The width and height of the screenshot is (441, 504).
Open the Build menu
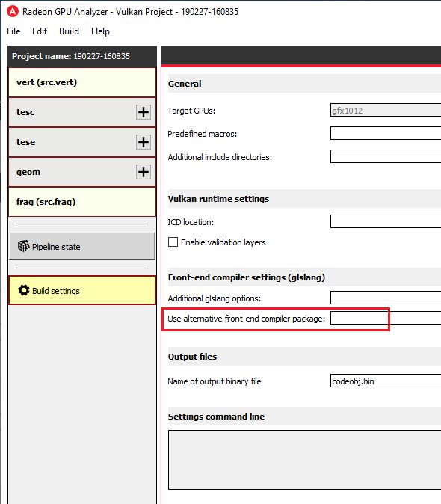(x=69, y=31)
